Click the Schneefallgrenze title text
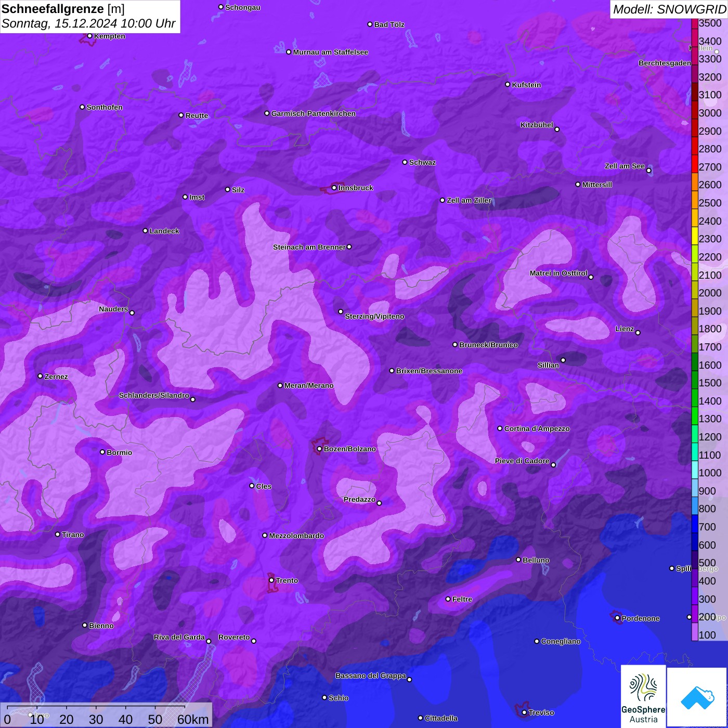The width and height of the screenshot is (728, 728). [x=53, y=9]
